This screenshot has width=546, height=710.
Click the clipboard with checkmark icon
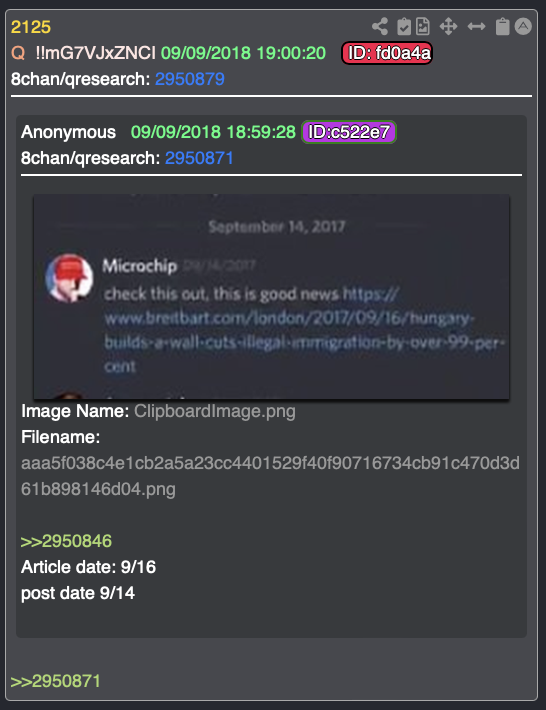[x=404, y=26]
